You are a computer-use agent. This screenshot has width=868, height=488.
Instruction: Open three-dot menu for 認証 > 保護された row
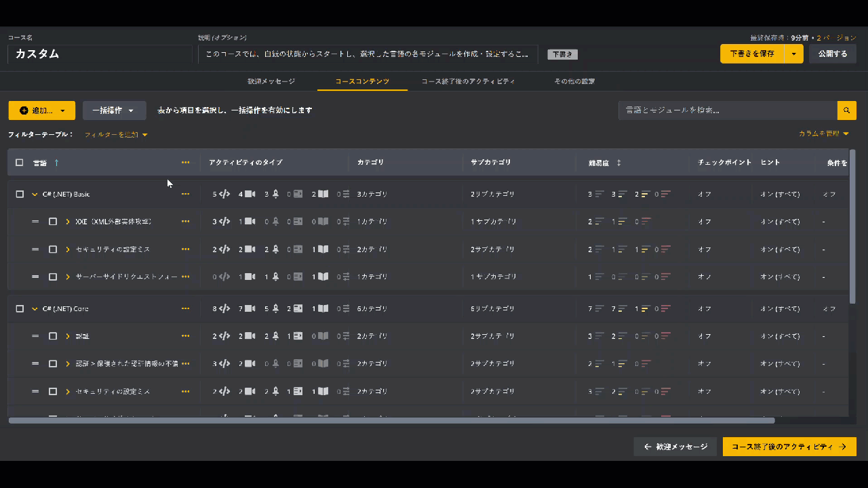tap(185, 364)
